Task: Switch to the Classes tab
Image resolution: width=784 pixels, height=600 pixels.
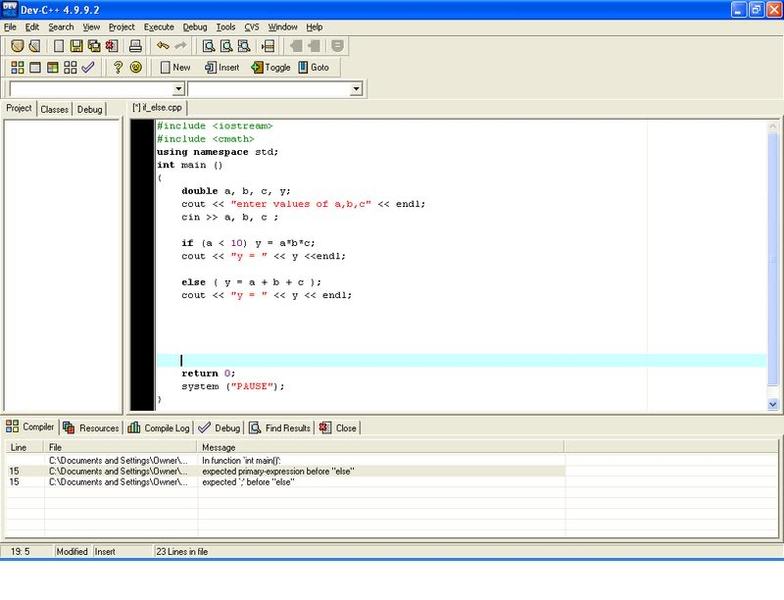Action: point(54,109)
